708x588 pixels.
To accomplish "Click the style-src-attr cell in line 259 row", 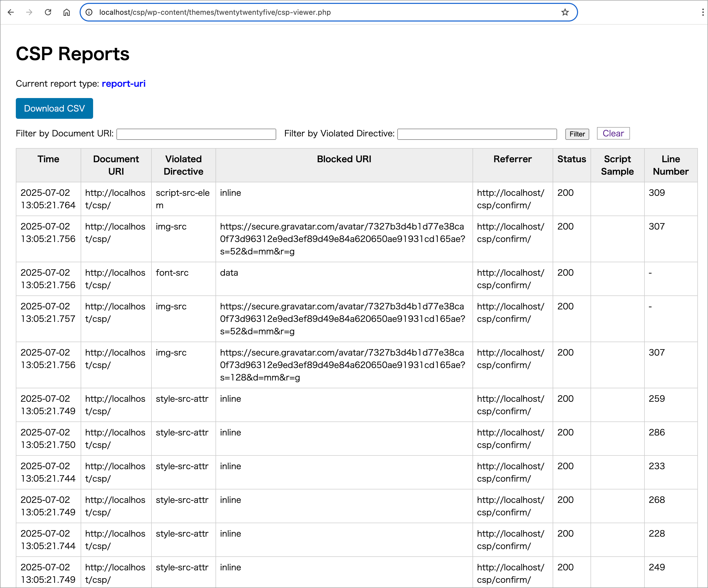I will pyautogui.click(x=183, y=405).
